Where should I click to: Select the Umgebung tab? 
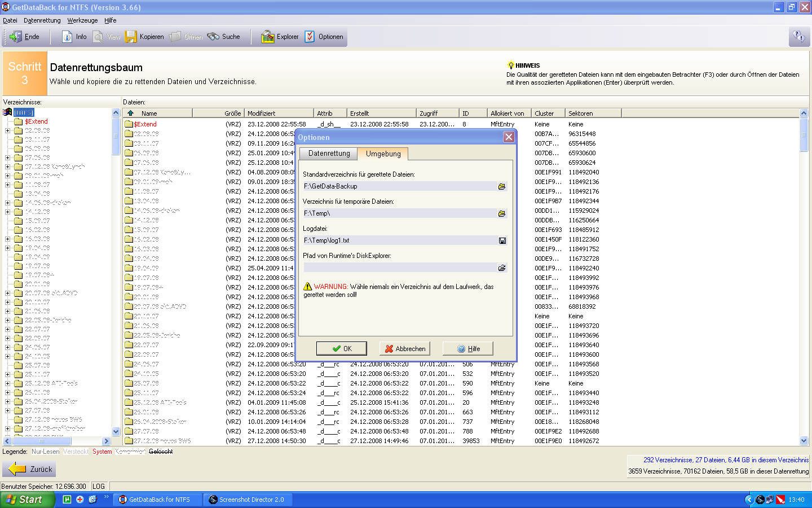coord(383,154)
